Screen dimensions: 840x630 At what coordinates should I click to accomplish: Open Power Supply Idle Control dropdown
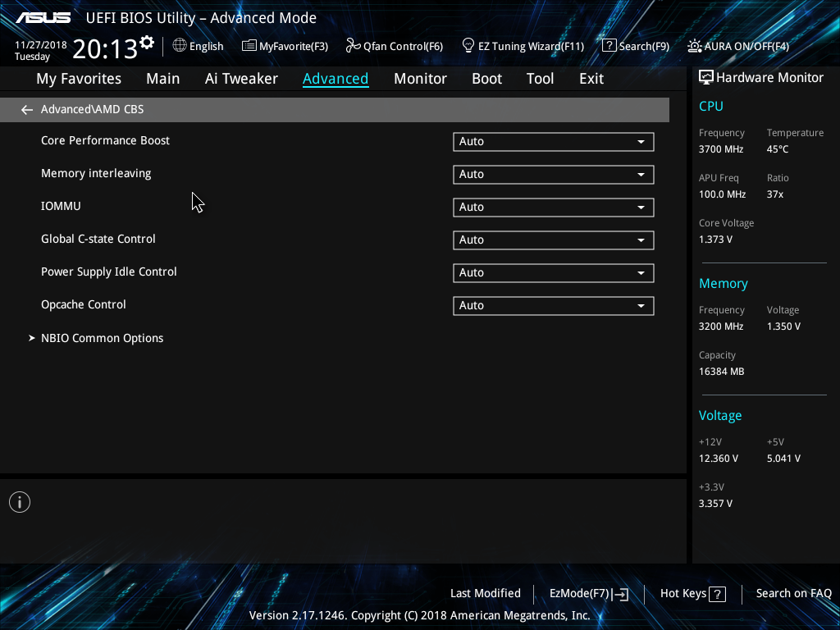point(554,272)
